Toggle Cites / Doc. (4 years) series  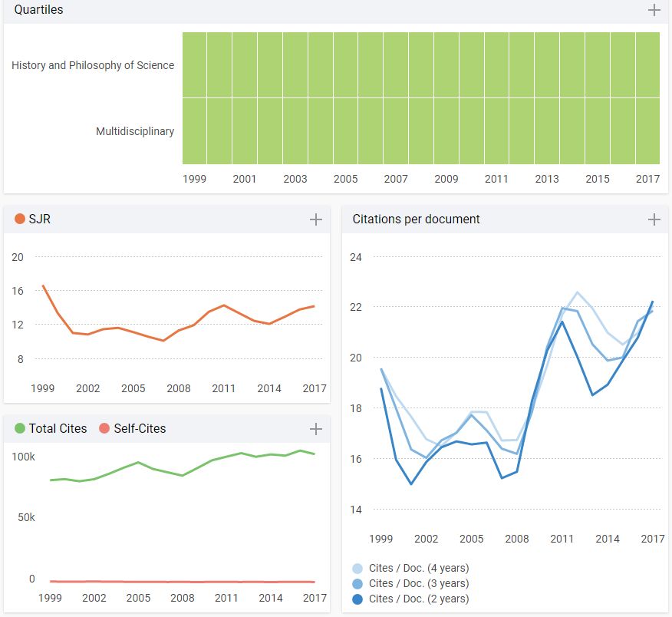[x=357, y=569]
